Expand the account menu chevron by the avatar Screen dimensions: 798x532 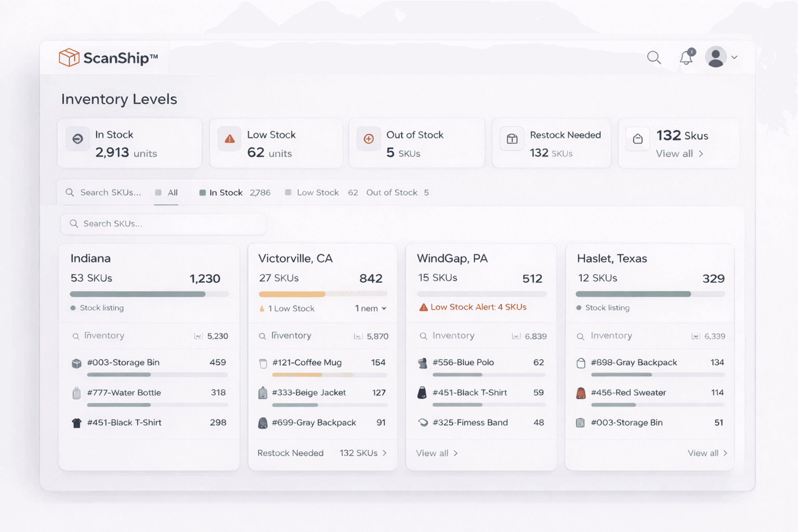(x=734, y=57)
